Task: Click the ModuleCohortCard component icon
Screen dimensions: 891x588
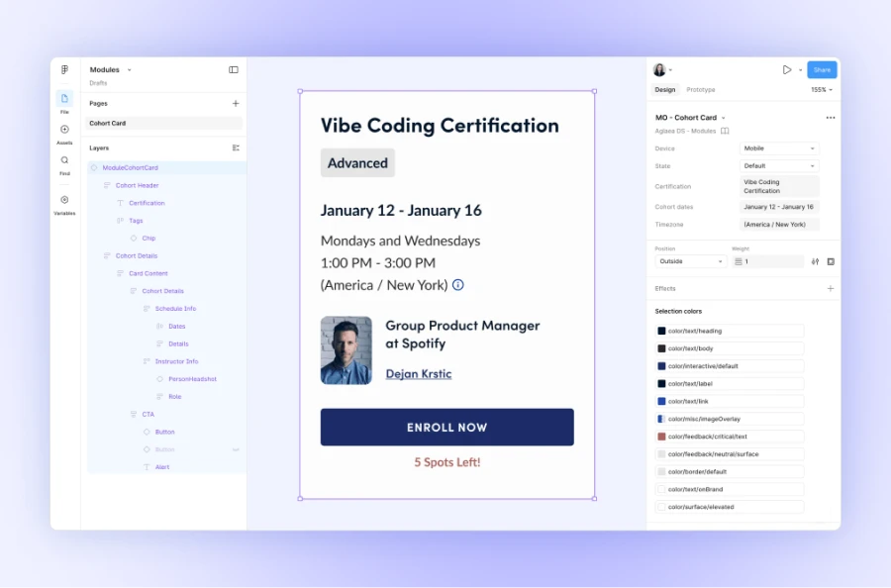Action: 94,167
